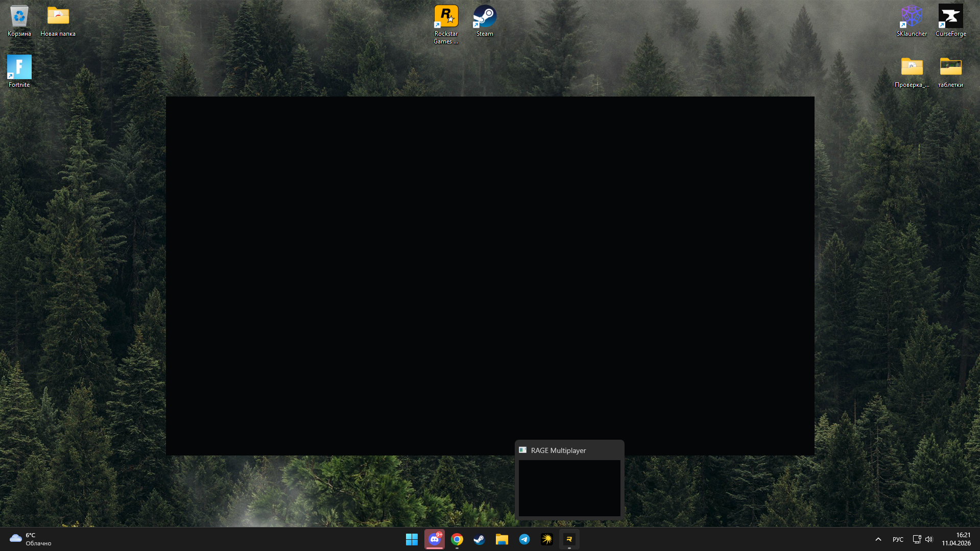Viewport: 980px width, 551px height.
Task: Select the SKlauncher desktop shortcut
Action: click(x=912, y=20)
